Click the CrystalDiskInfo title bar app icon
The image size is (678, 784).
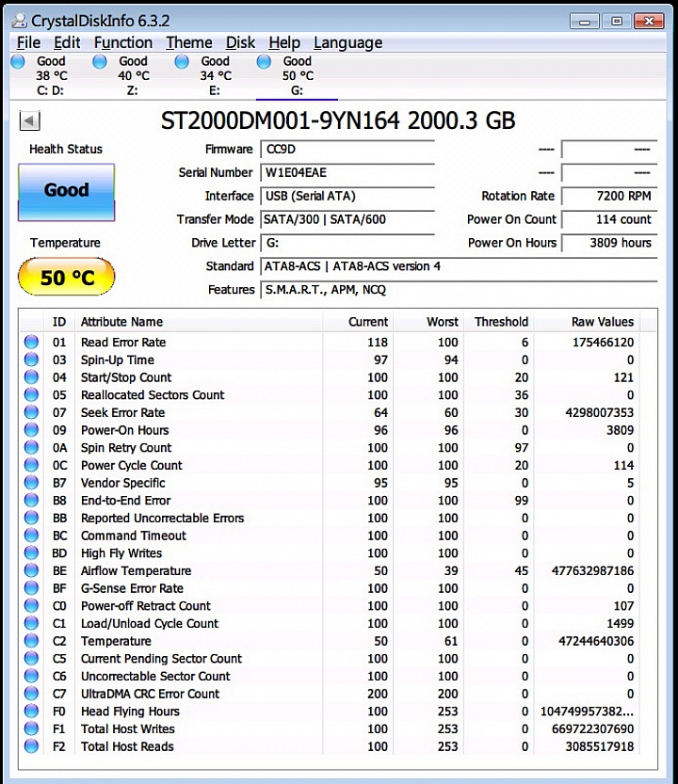[19, 21]
